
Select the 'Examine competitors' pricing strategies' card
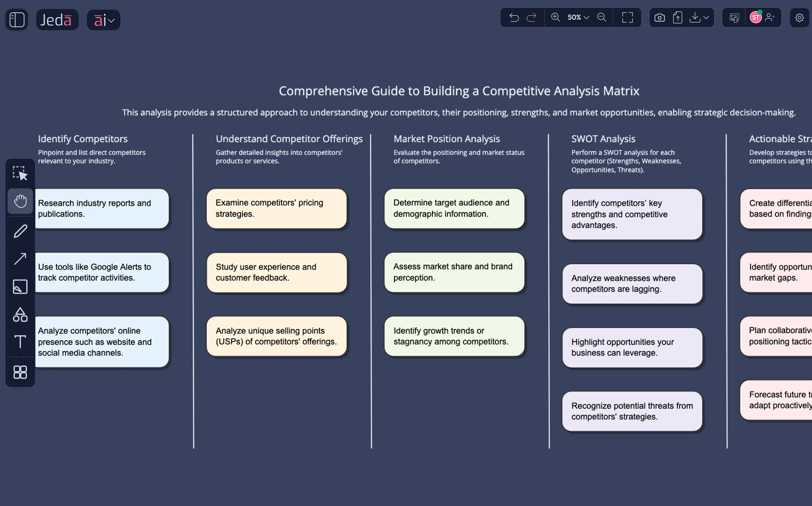tap(277, 208)
